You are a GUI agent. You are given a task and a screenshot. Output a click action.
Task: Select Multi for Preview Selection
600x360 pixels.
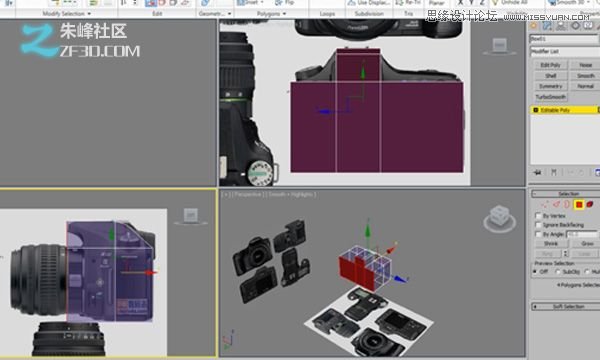click(x=587, y=272)
